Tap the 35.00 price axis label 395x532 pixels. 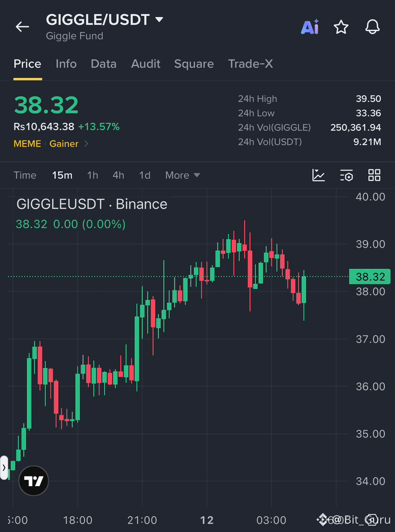point(371,434)
